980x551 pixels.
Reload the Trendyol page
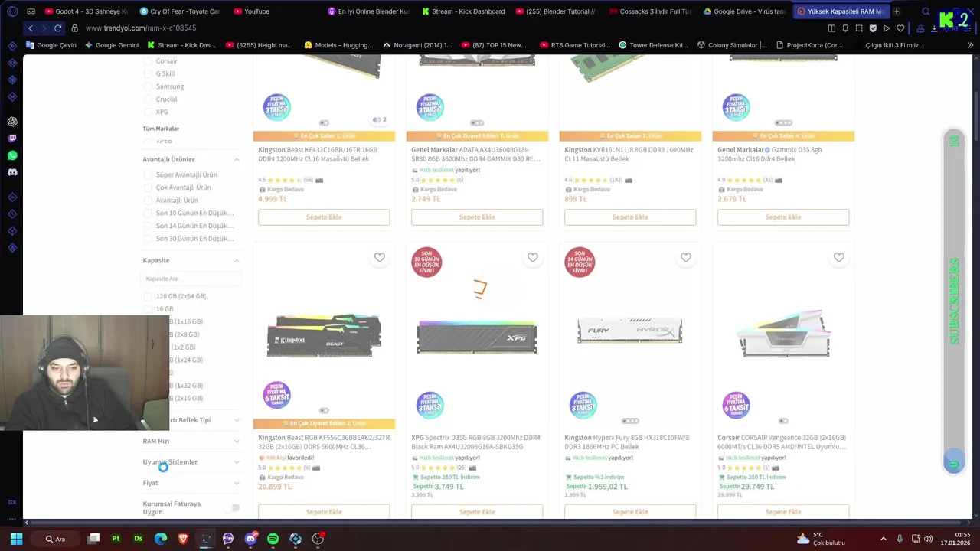click(x=57, y=28)
